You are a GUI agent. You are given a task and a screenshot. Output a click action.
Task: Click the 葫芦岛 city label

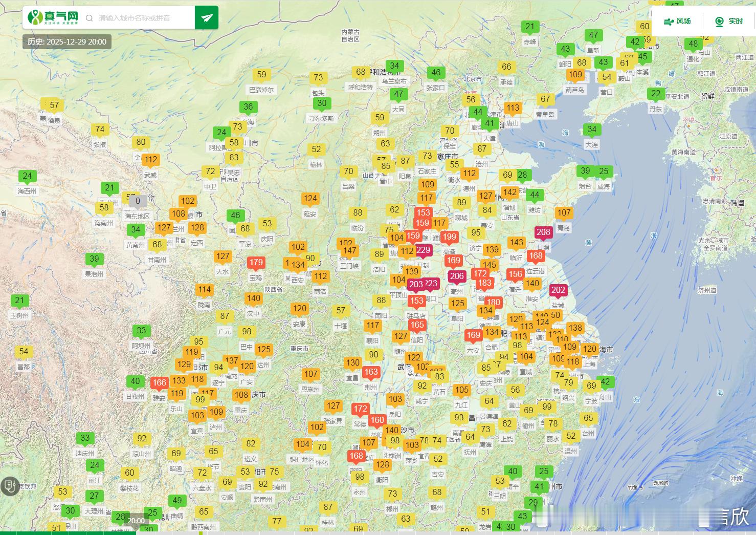(575, 90)
